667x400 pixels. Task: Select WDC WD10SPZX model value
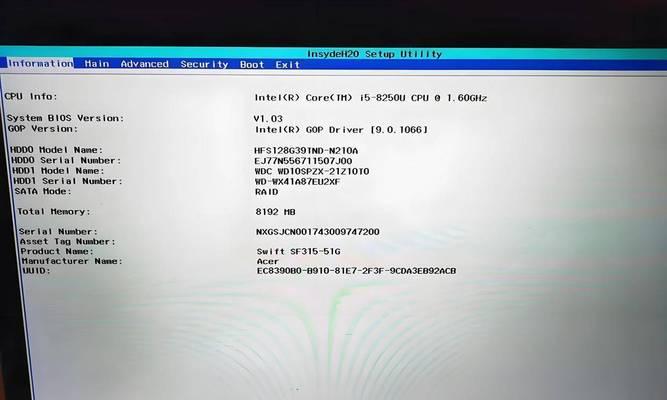pyautogui.click(x=312, y=171)
